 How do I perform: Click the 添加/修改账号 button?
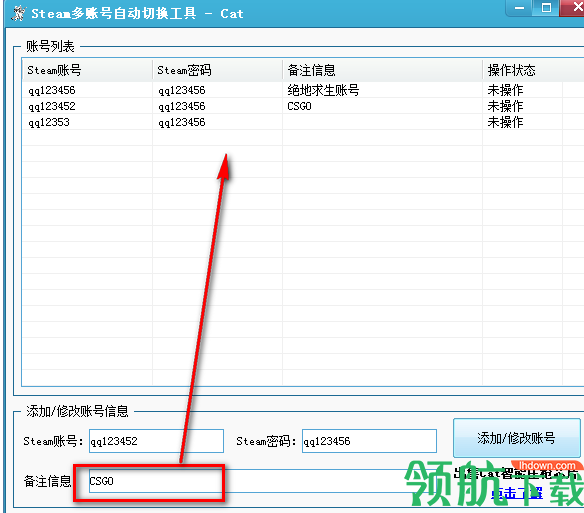(517, 438)
